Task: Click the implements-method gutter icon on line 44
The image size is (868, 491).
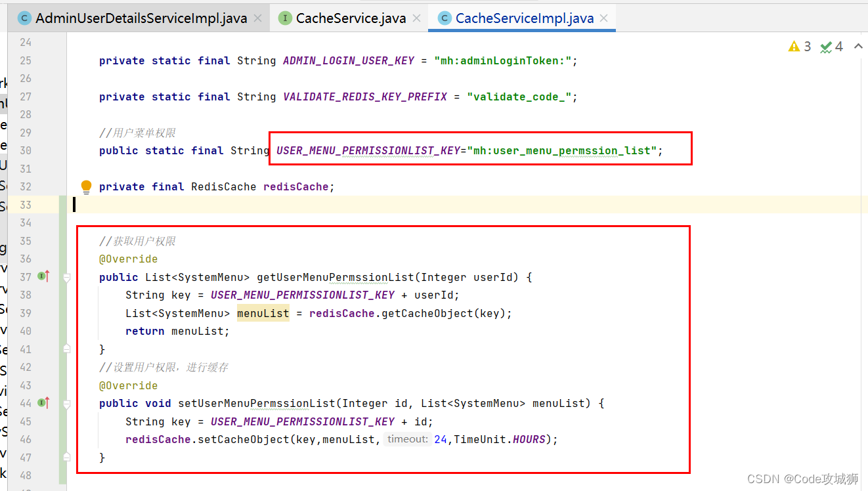Action: (x=44, y=403)
